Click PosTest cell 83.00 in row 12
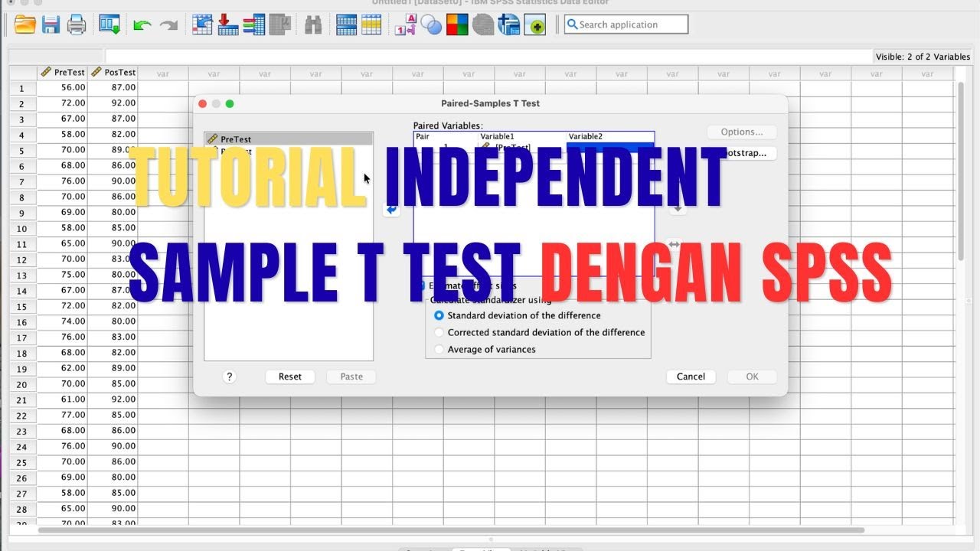Viewport: 980px width, 551px height. coord(113,259)
